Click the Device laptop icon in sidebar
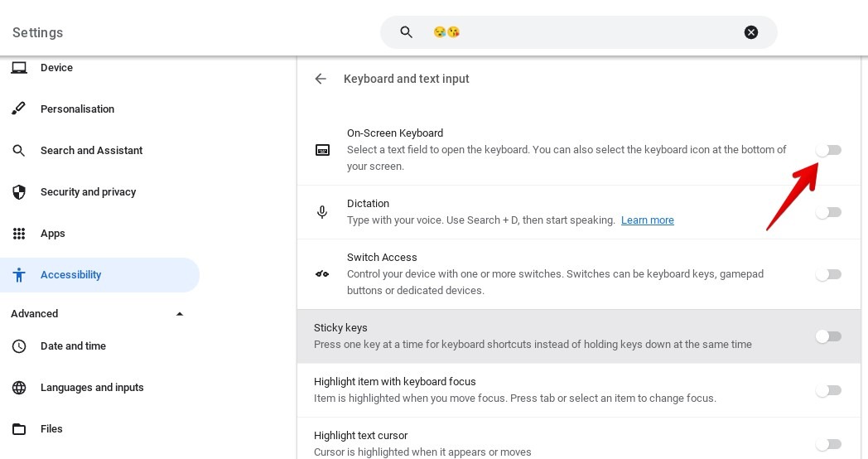 (19, 68)
